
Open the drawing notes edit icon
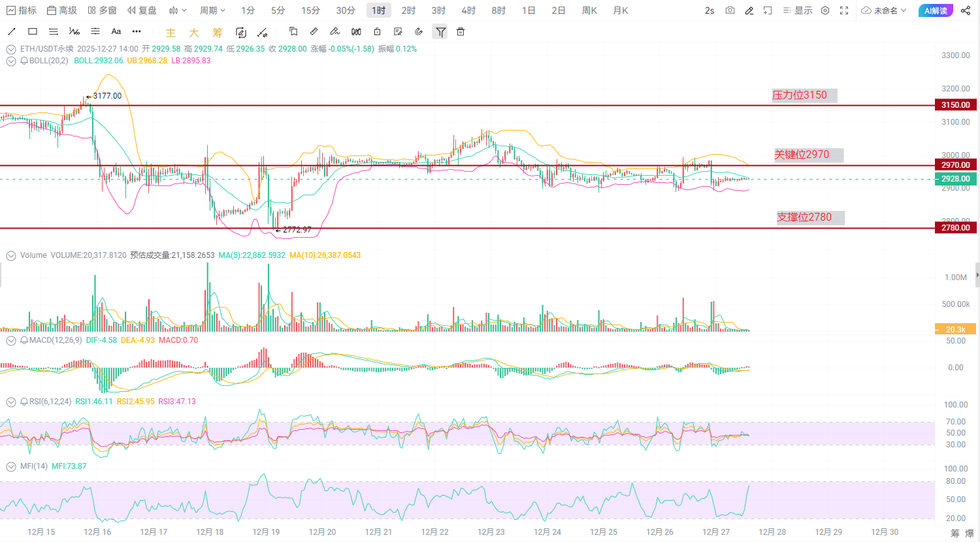pos(398,31)
